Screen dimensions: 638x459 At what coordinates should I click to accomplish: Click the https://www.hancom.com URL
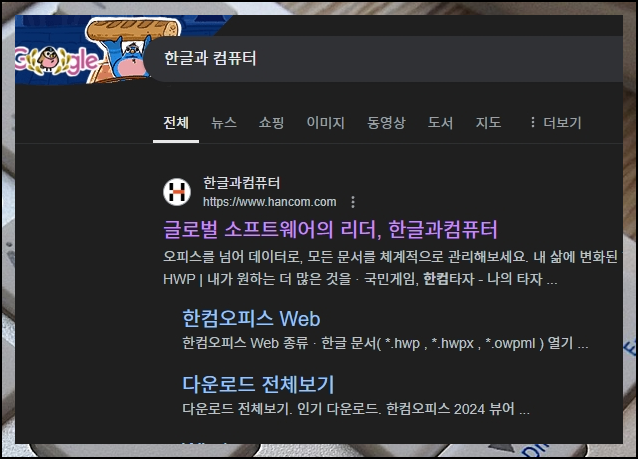click(x=269, y=202)
